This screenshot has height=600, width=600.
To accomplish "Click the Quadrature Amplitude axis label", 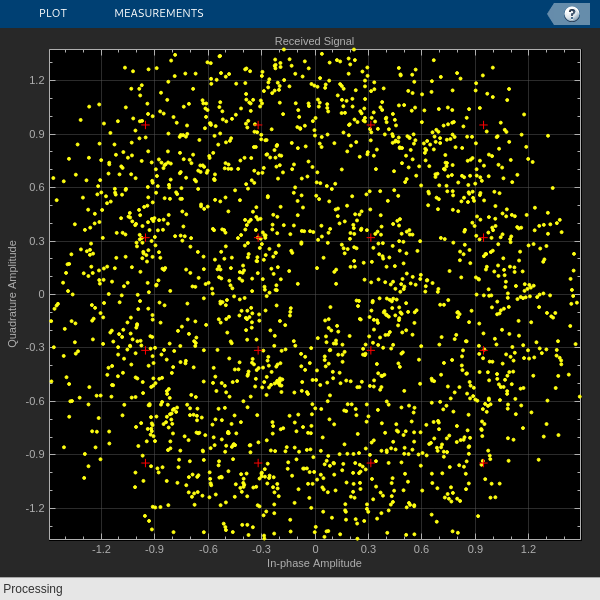I will [13, 294].
